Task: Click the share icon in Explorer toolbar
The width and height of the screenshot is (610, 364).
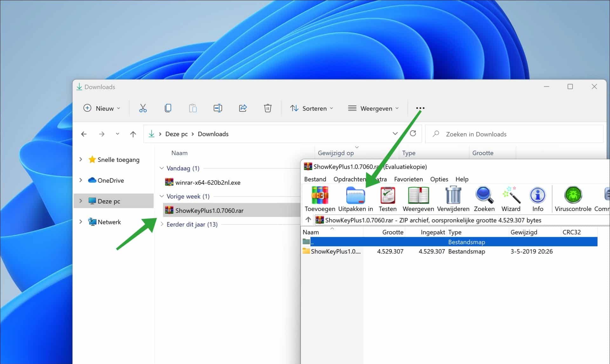Action: click(243, 108)
